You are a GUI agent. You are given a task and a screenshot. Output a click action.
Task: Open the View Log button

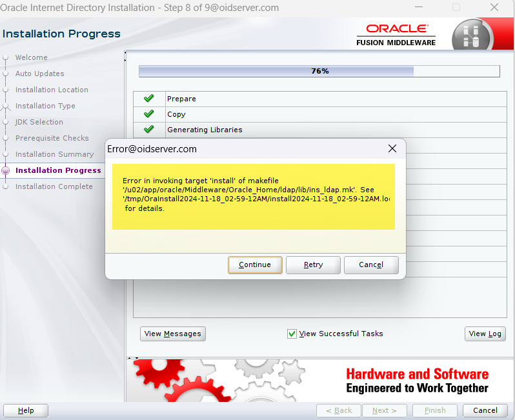[x=485, y=334]
